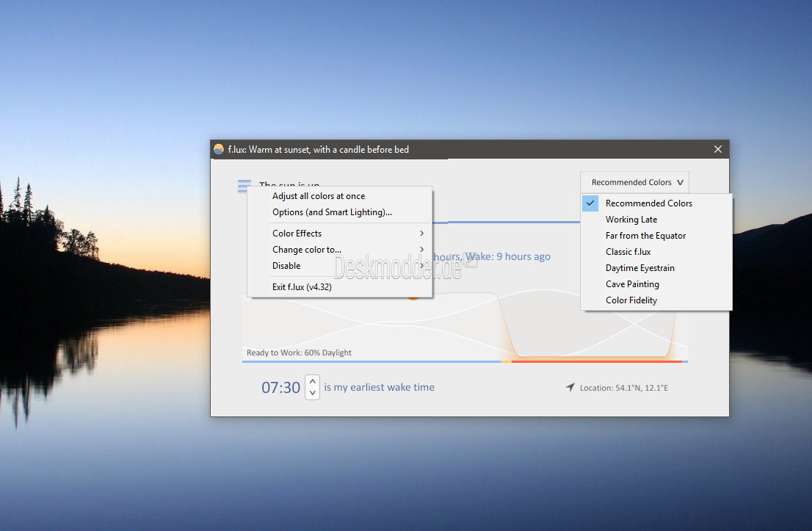This screenshot has width=812, height=531.
Task: Click the f.lux sun logo in title bar
Action: click(219, 149)
